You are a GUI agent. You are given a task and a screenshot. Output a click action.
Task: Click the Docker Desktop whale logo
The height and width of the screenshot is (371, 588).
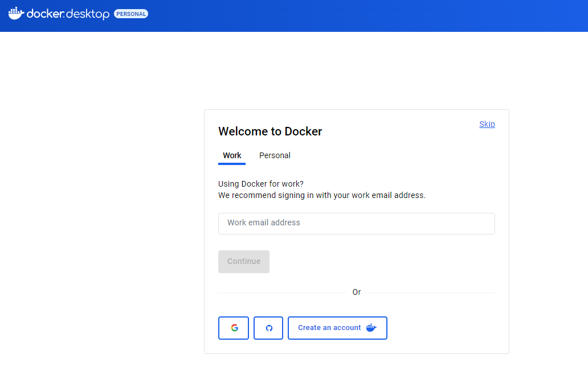click(x=17, y=14)
